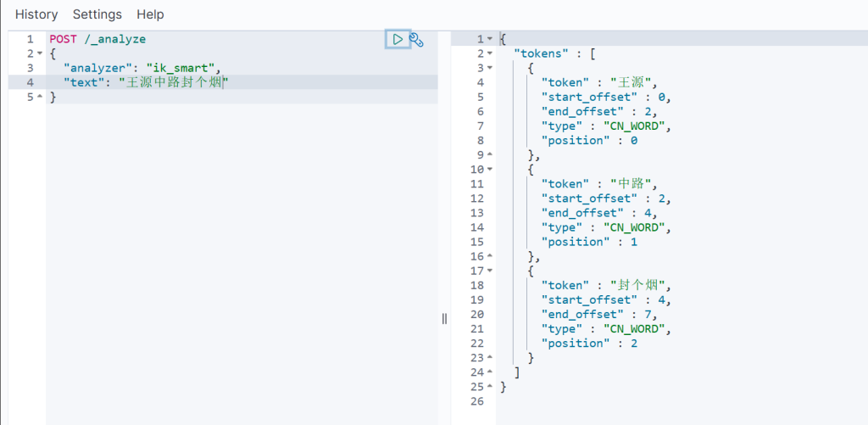This screenshot has width=868, height=425.
Task: Fold first token object at response line 3
Action: [x=489, y=68]
